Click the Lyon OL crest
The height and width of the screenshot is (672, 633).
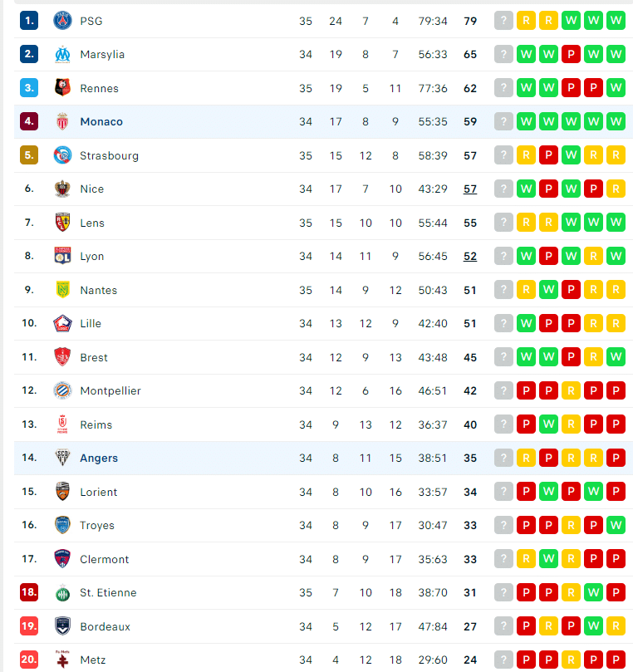62,256
